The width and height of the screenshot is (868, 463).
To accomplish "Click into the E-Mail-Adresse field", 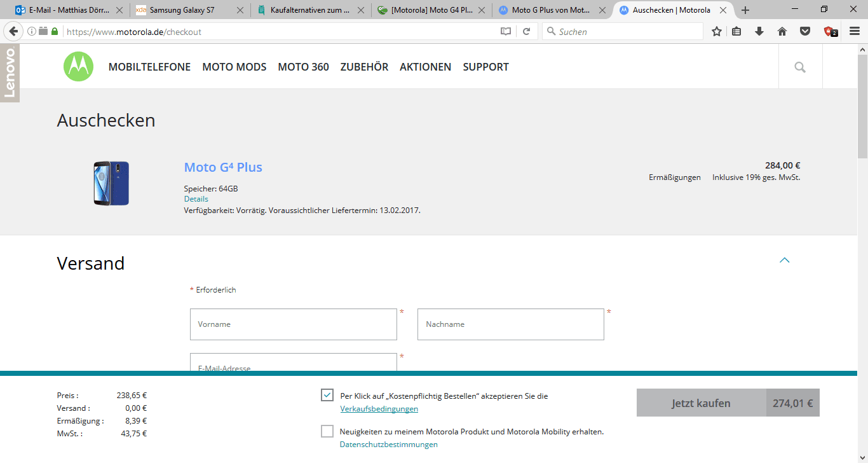I will (294, 363).
